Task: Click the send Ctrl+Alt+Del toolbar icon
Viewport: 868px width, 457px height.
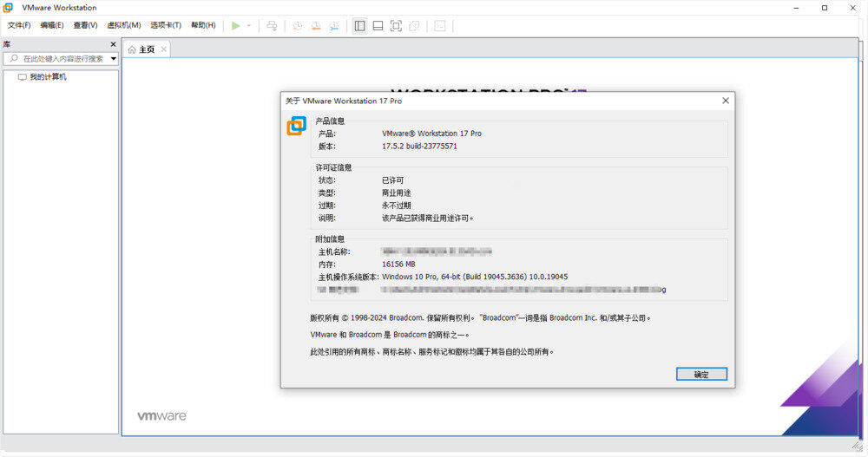Action: [x=272, y=25]
